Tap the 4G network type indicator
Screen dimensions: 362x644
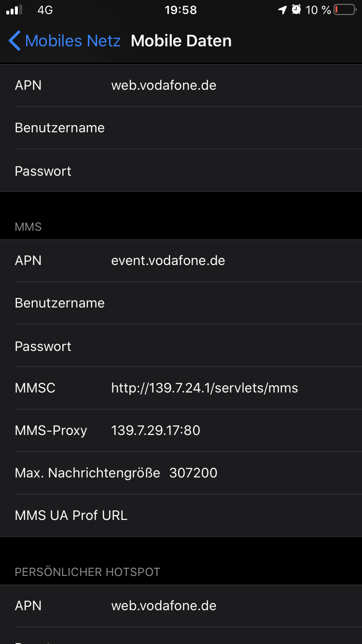45,10
